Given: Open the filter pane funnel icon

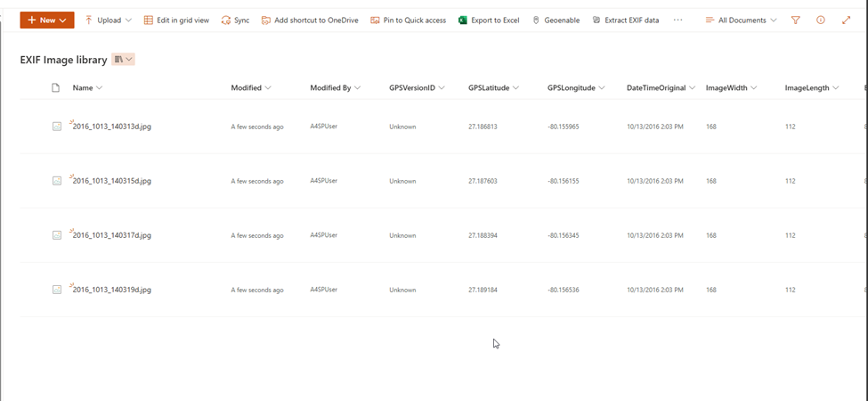Looking at the screenshot, I should (x=796, y=20).
